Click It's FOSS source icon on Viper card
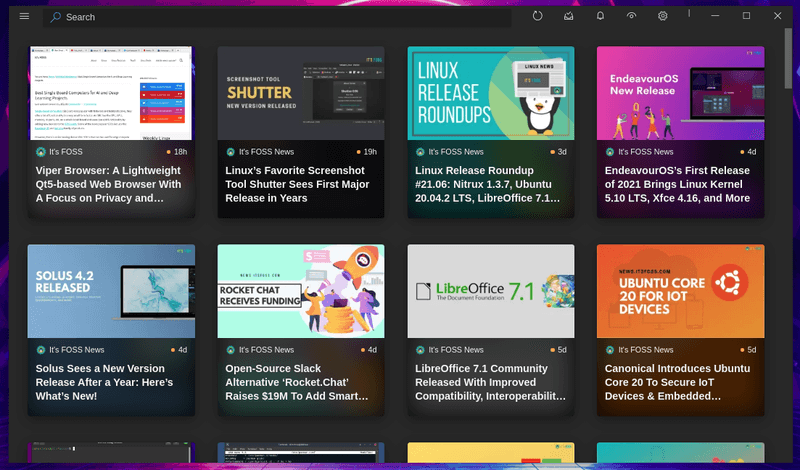Viewport: 800px width, 470px height. tap(41, 152)
